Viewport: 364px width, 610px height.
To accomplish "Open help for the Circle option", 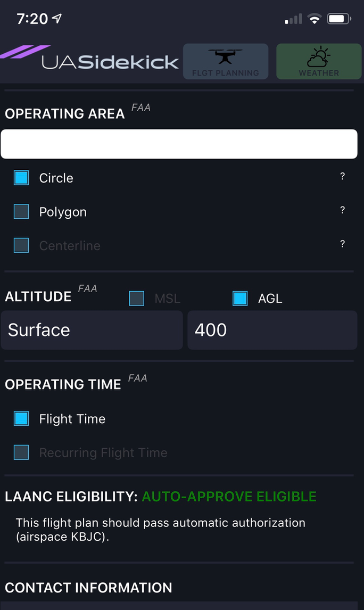I will 343,176.
